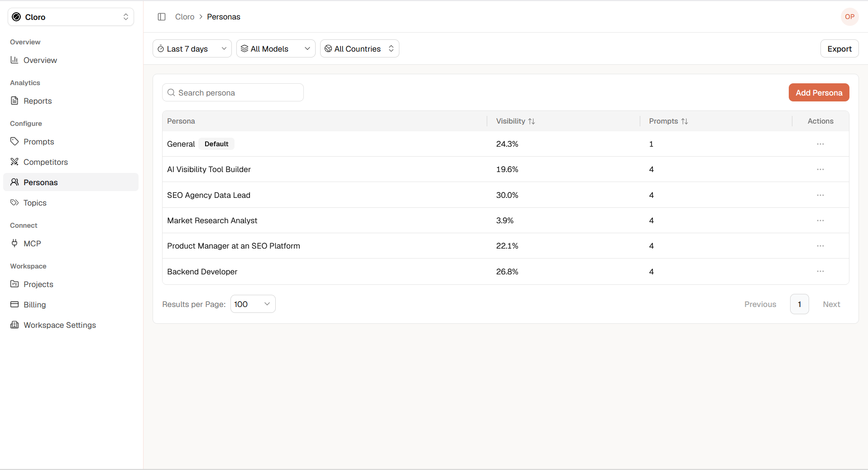868x470 pixels.
Task: Go to the Previous page
Action: click(760, 304)
